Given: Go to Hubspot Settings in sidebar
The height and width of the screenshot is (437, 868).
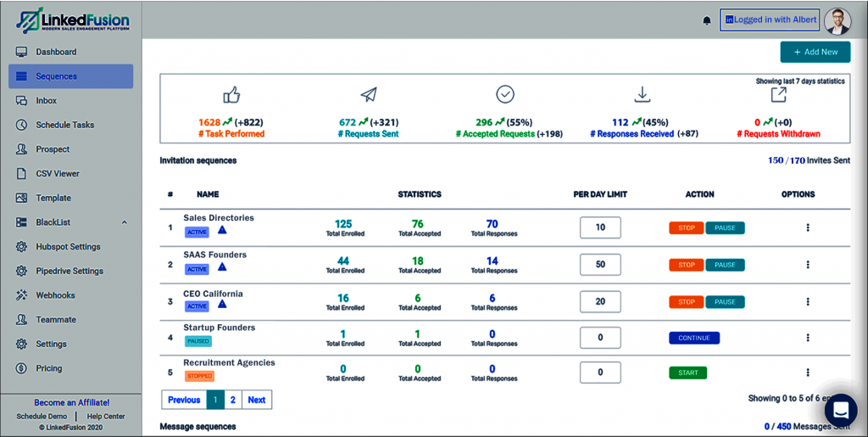Looking at the screenshot, I should point(68,247).
